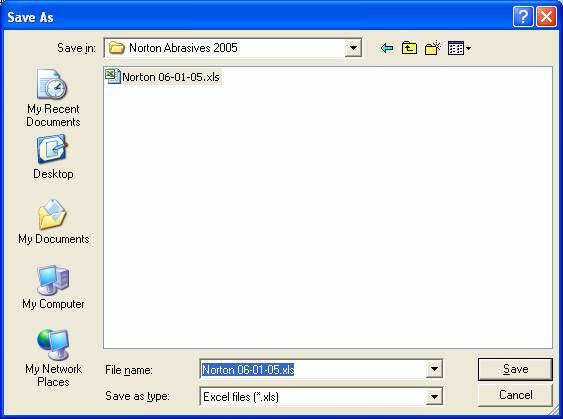Click inside the File name text field
Screen dimensions: 563x419
click(313, 369)
